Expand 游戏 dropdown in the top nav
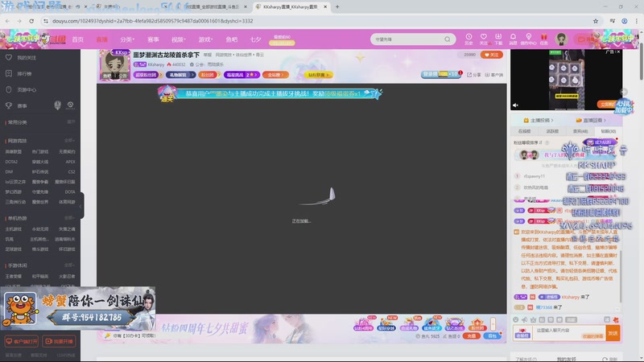 click(x=205, y=39)
